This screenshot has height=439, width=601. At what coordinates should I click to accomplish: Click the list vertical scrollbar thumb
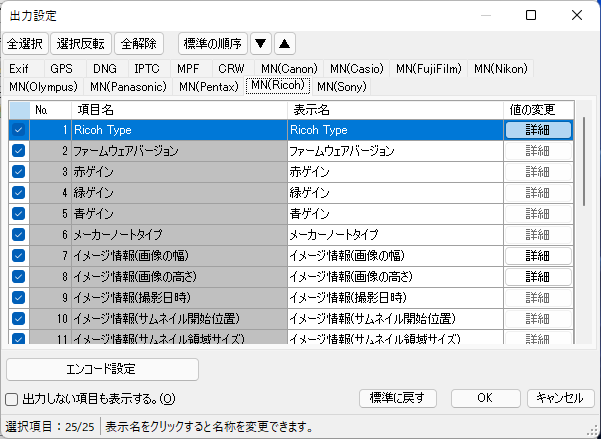[x=584, y=162]
